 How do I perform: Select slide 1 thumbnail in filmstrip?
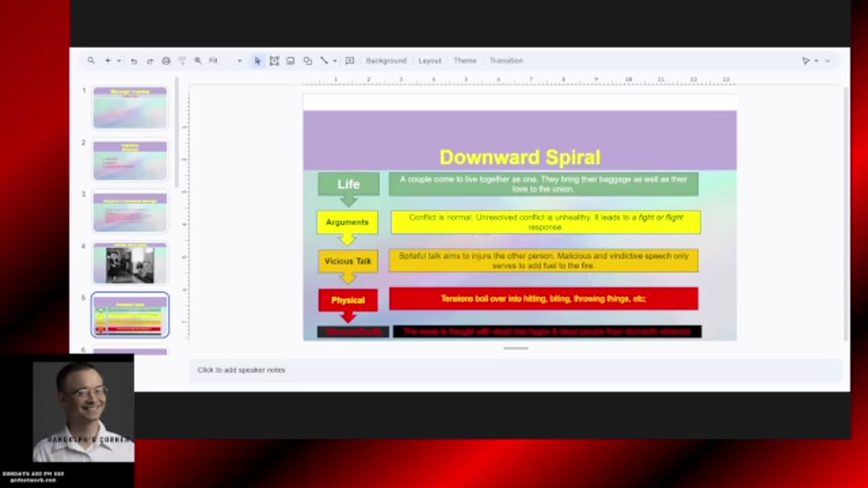130,107
